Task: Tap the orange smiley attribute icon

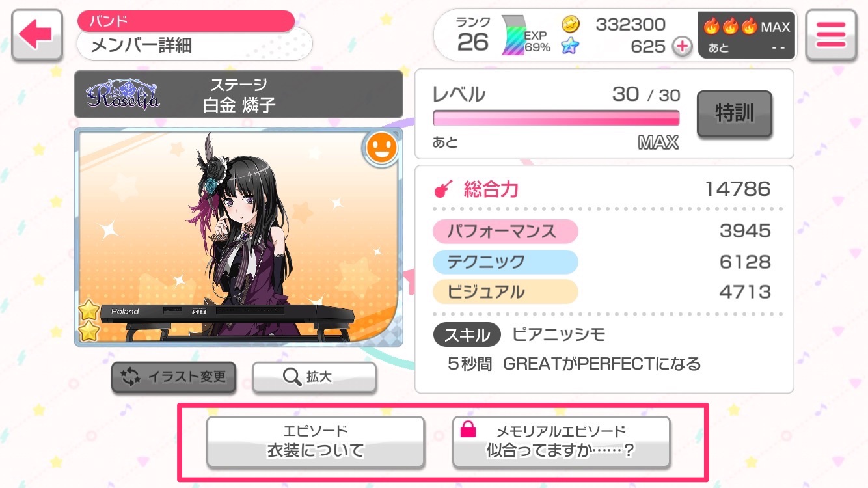Action: tap(381, 150)
